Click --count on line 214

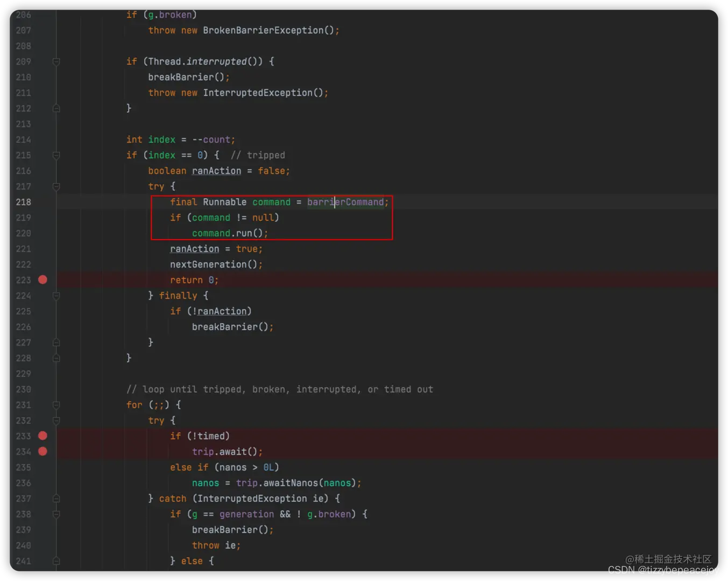pyautogui.click(x=211, y=139)
